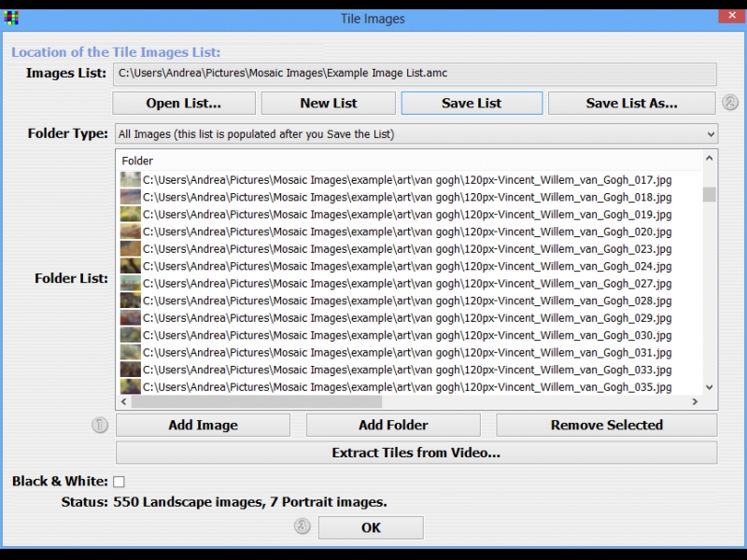The image size is (747, 560).
Task: Click the step 2 circle icon beside Save List As
Action: click(x=730, y=103)
